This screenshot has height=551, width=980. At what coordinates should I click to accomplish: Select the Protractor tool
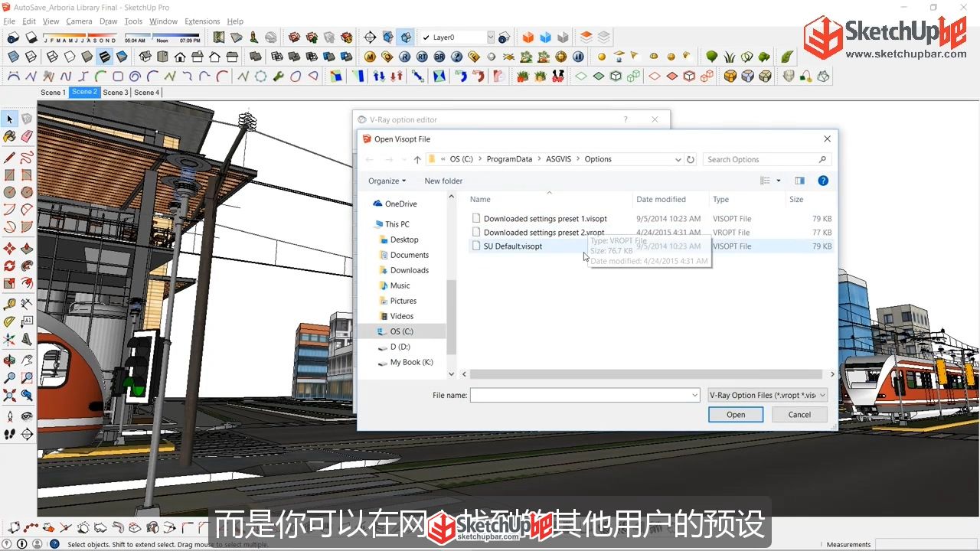click(x=9, y=322)
